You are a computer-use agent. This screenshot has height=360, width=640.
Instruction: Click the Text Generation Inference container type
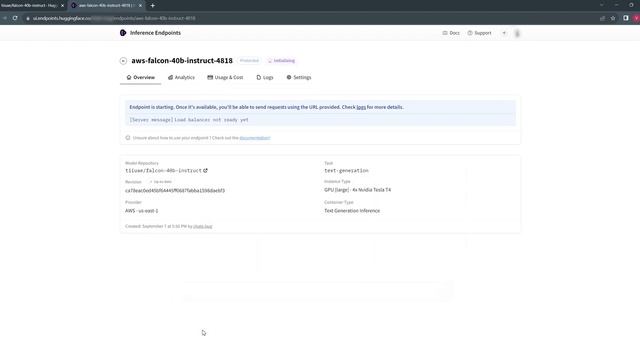point(352,211)
